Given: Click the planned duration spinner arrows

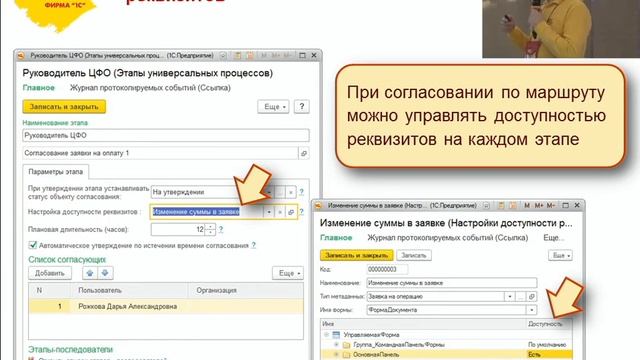Looking at the screenshot, I should (x=210, y=229).
